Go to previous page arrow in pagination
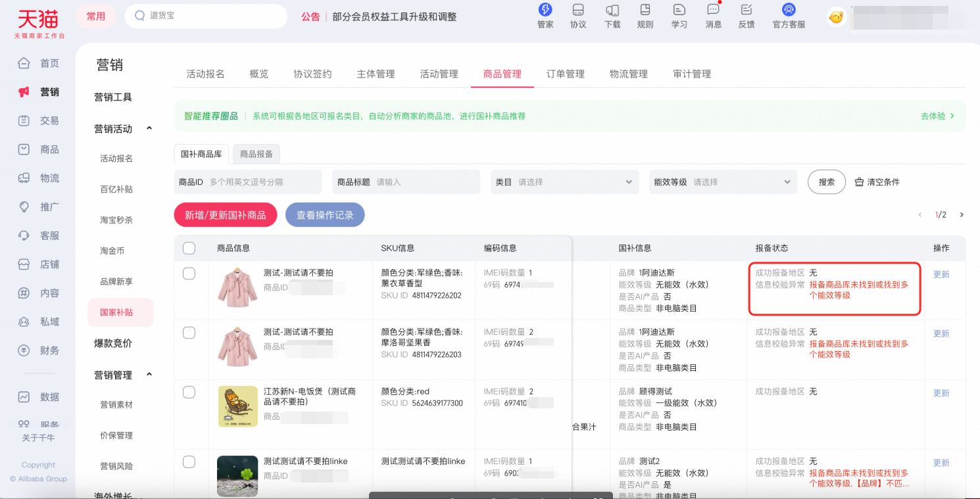The width and height of the screenshot is (980, 499). [x=920, y=215]
